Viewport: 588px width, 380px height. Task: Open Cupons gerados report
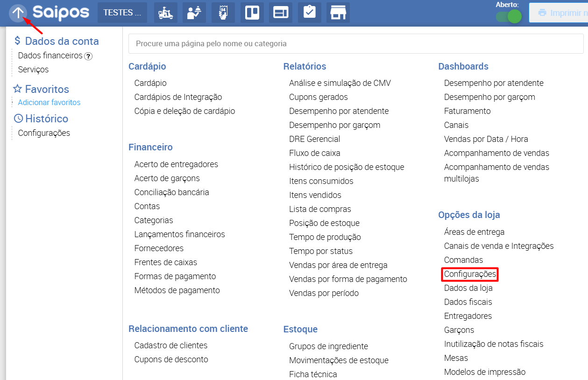(318, 97)
